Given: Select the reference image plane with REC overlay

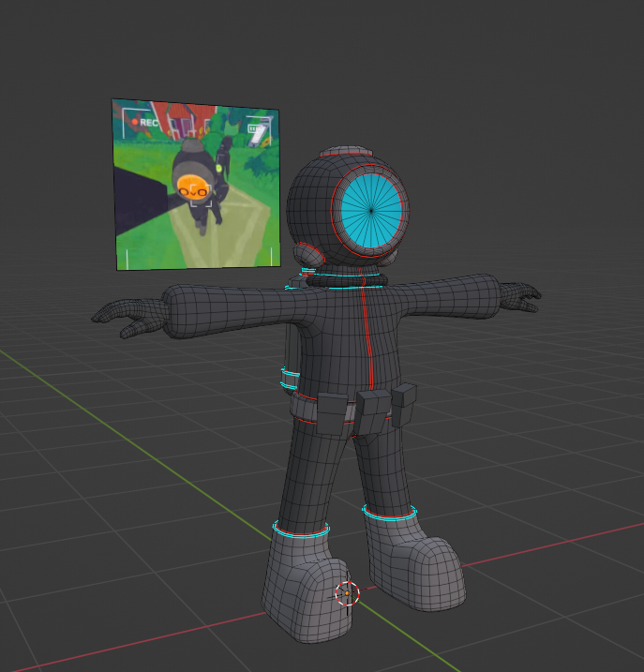Looking at the screenshot, I should click(197, 185).
